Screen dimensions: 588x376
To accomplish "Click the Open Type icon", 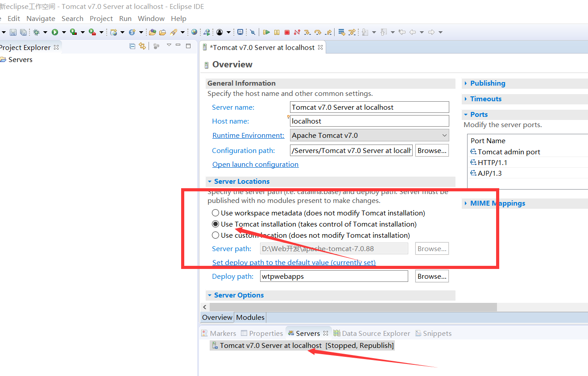I will click(x=153, y=32).
